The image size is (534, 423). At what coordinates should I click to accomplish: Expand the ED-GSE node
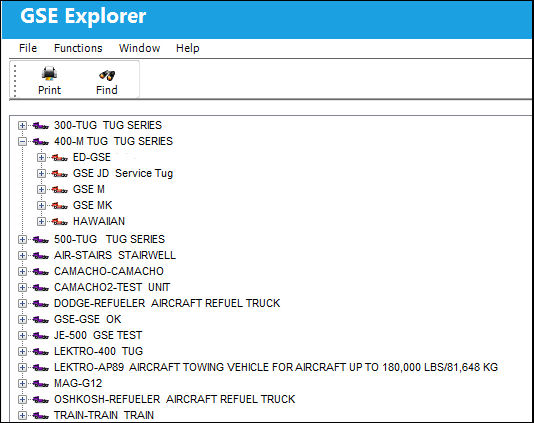pyautogui.click(x=41, y=158)
